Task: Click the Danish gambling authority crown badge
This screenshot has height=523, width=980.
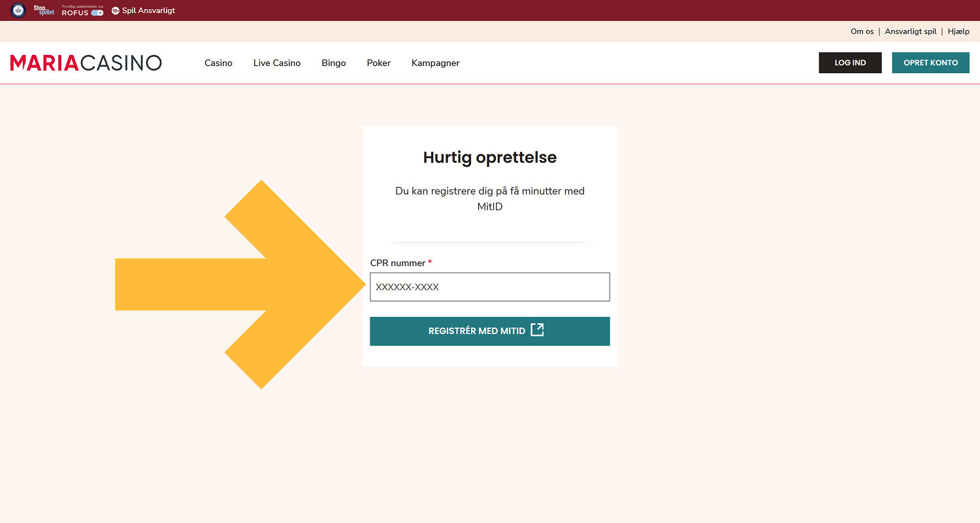Action: [18, 10]
